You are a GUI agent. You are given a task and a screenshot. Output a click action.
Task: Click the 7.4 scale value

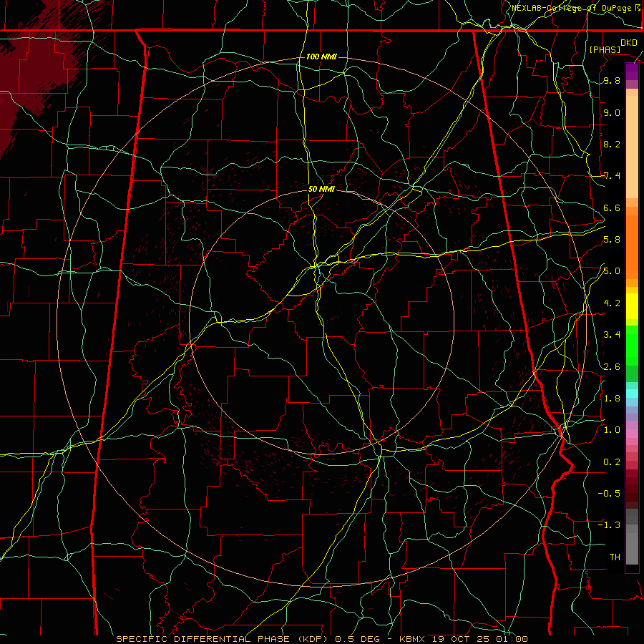point(612,176)
